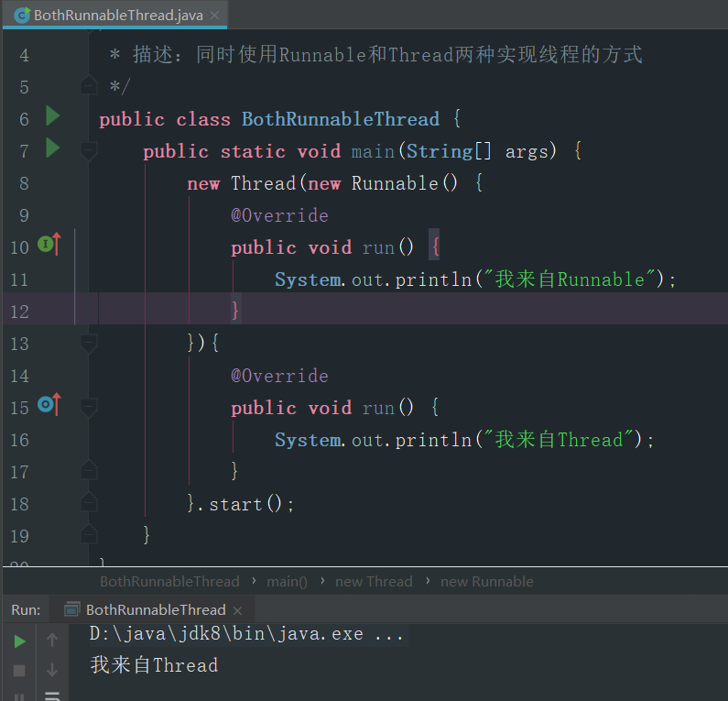Toggle the fold marker on line 13
Screen dimensions: 728x701
coord(89,344)
